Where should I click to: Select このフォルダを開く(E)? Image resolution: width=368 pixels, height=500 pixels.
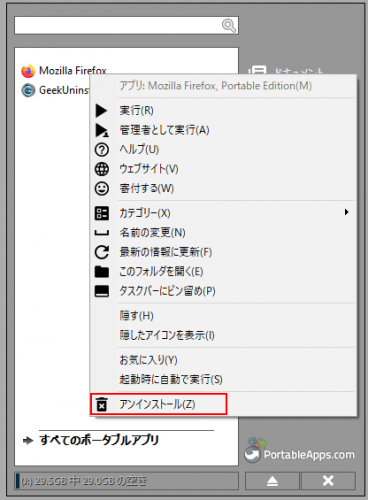pos(223,272)
